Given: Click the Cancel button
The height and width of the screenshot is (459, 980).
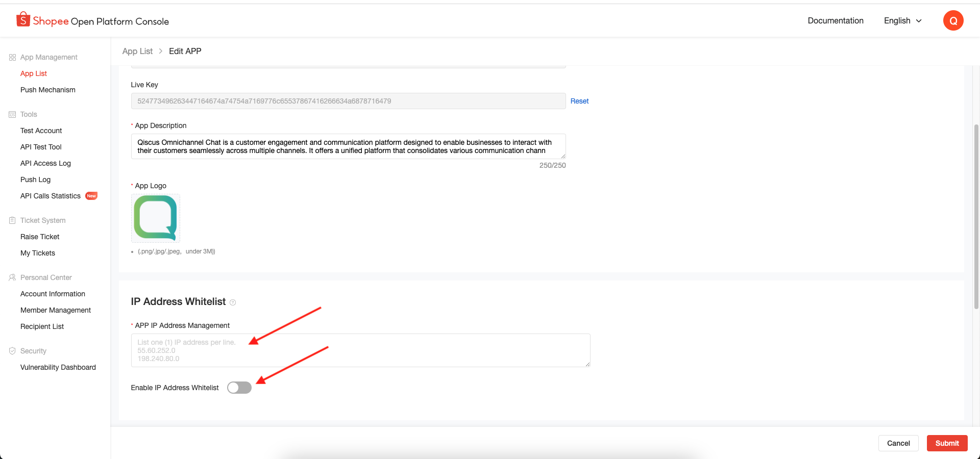Looking at the screenshot, I should pyautogui.click(x=898, y=443).
